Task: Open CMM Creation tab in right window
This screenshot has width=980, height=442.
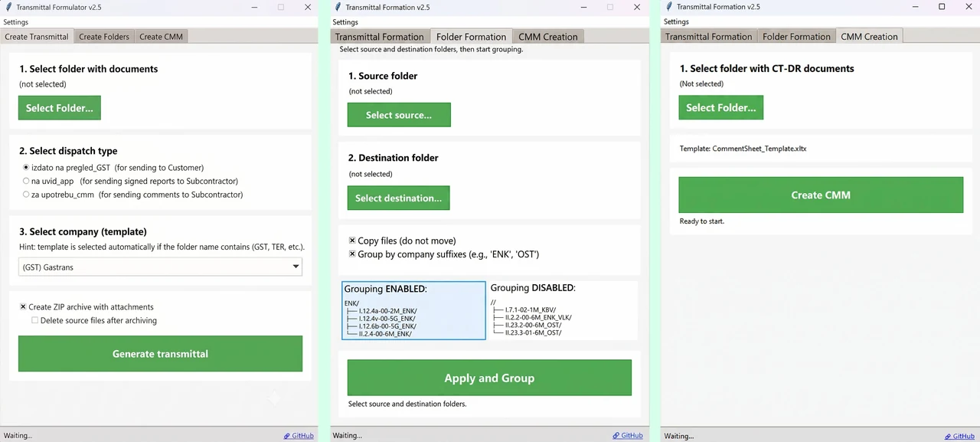Action: pos(869,36)
